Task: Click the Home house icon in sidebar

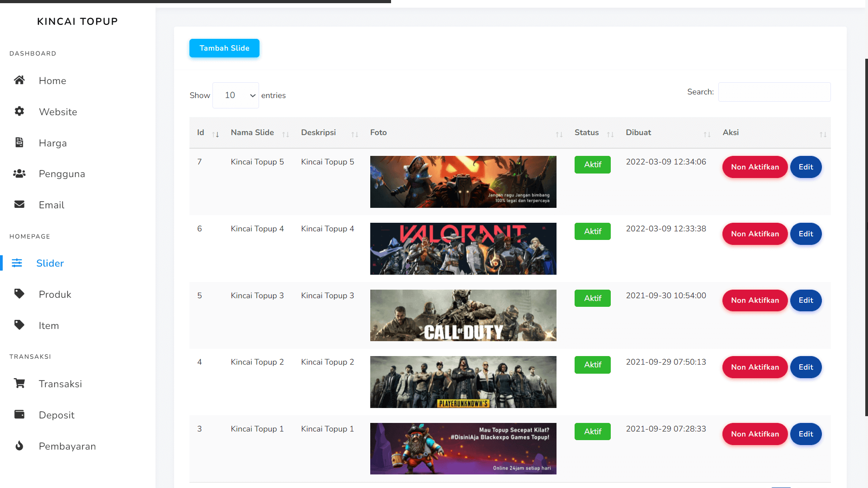Action: 19,80
